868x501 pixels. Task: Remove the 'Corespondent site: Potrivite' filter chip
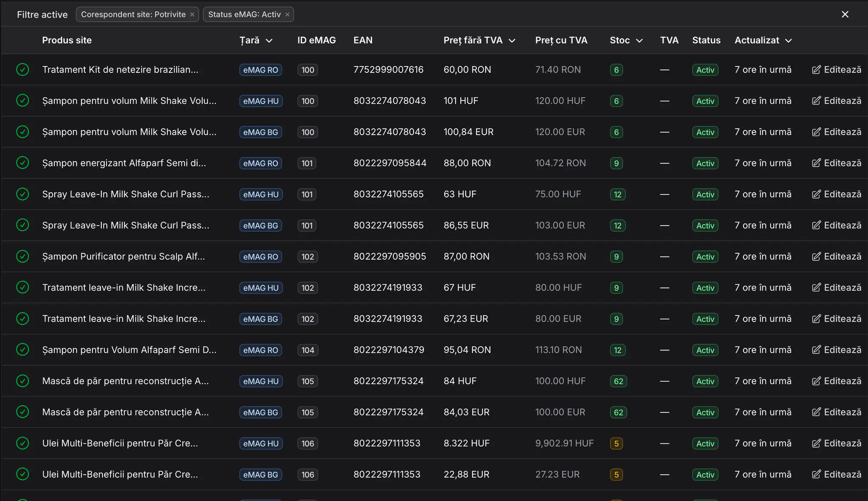point(192,14)
